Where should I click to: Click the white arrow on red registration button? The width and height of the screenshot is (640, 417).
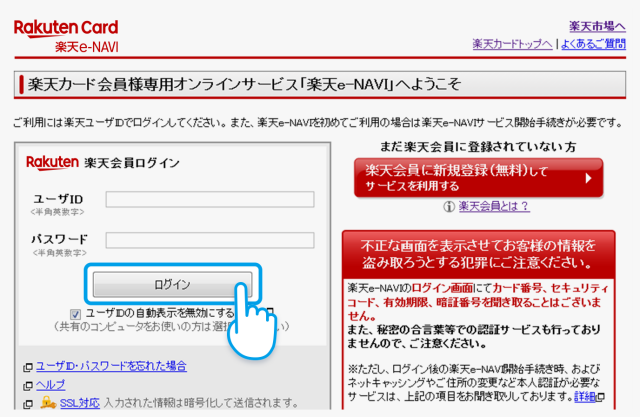587,178
